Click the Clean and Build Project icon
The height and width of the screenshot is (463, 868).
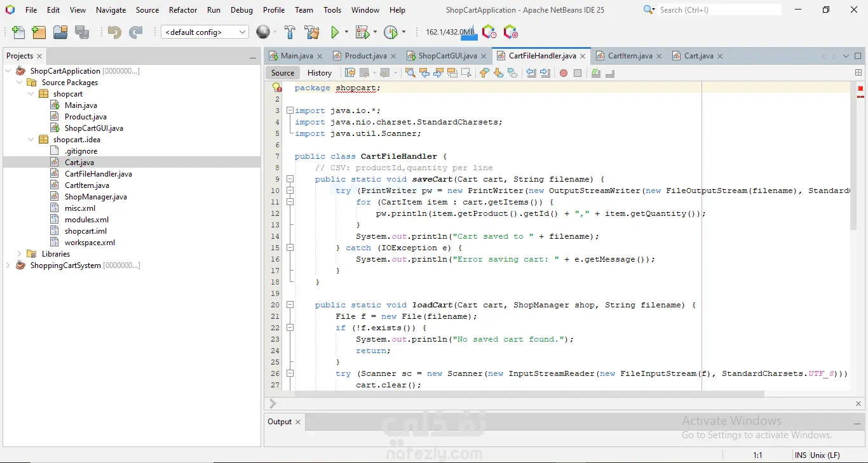(311, 32)
